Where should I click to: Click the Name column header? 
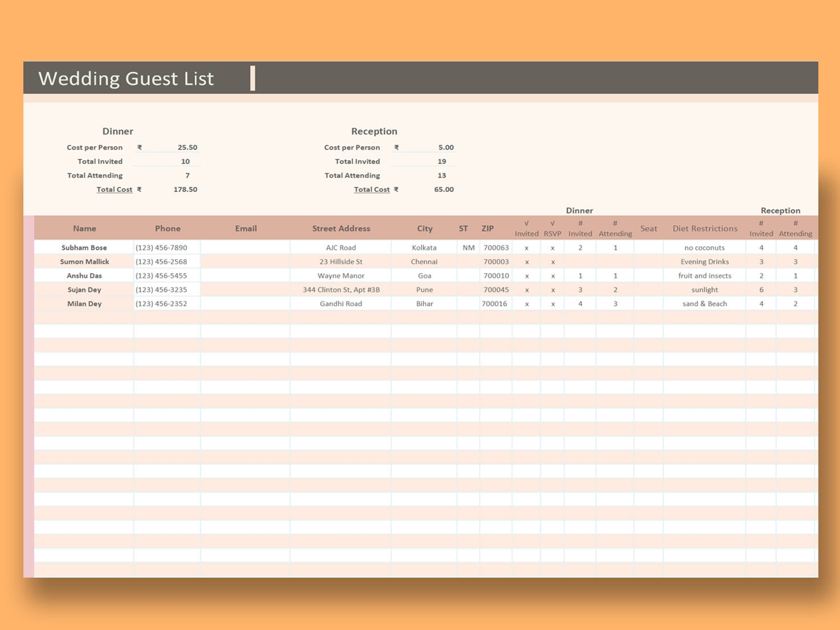(84, 228)
